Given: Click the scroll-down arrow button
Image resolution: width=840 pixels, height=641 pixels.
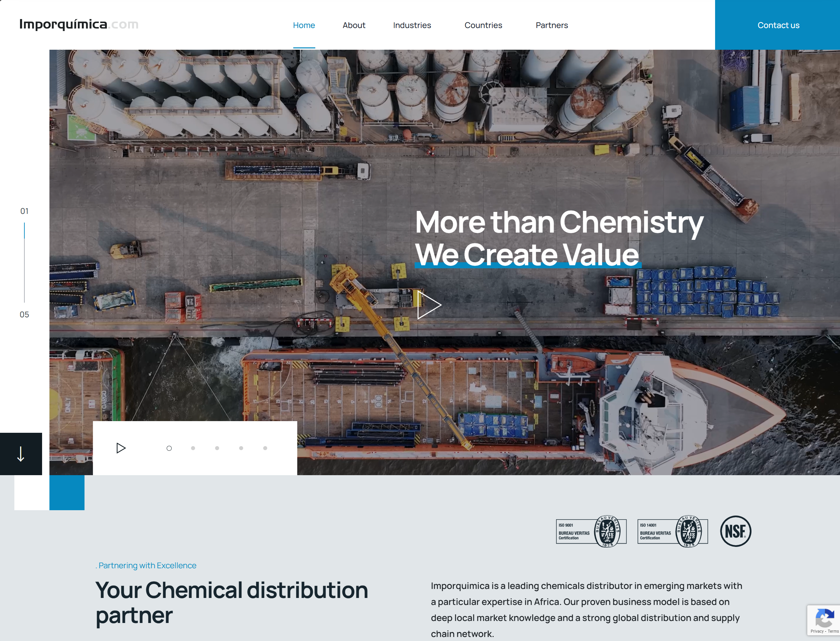Looking at the screenshot, I should pos(21,454).
